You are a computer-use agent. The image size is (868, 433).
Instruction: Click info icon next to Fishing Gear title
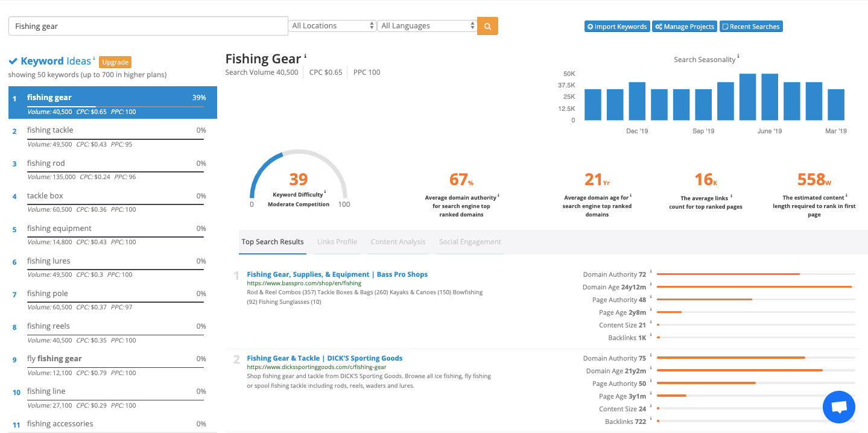click(305, 56)
